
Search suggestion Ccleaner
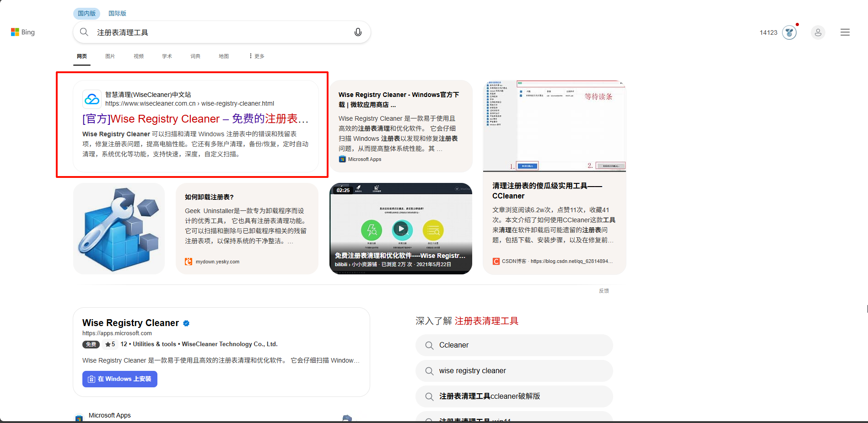pyautogui.click(x=514, y=345)
